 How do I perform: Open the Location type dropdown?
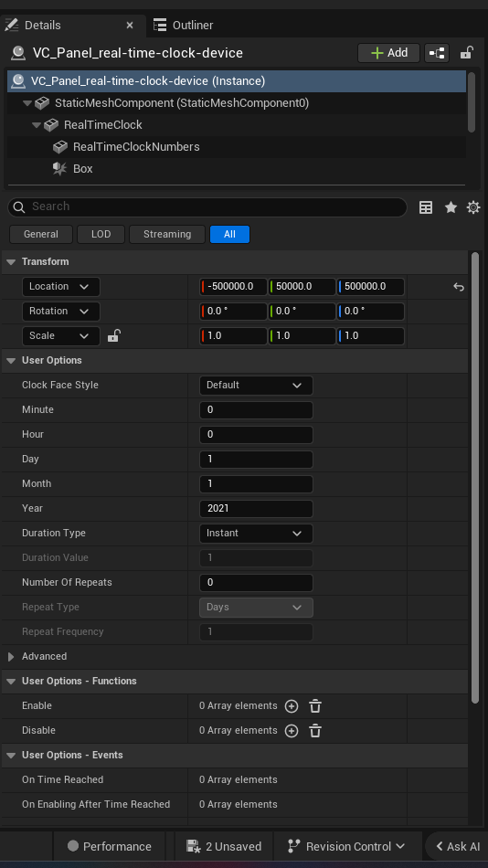click(x=61, y=287)
